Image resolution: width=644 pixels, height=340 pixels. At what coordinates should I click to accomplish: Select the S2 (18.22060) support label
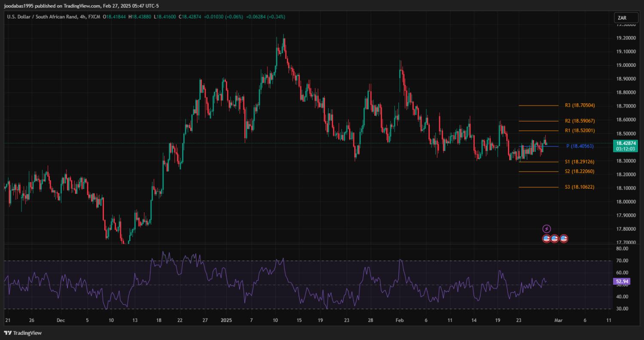[x=580, y=172]
